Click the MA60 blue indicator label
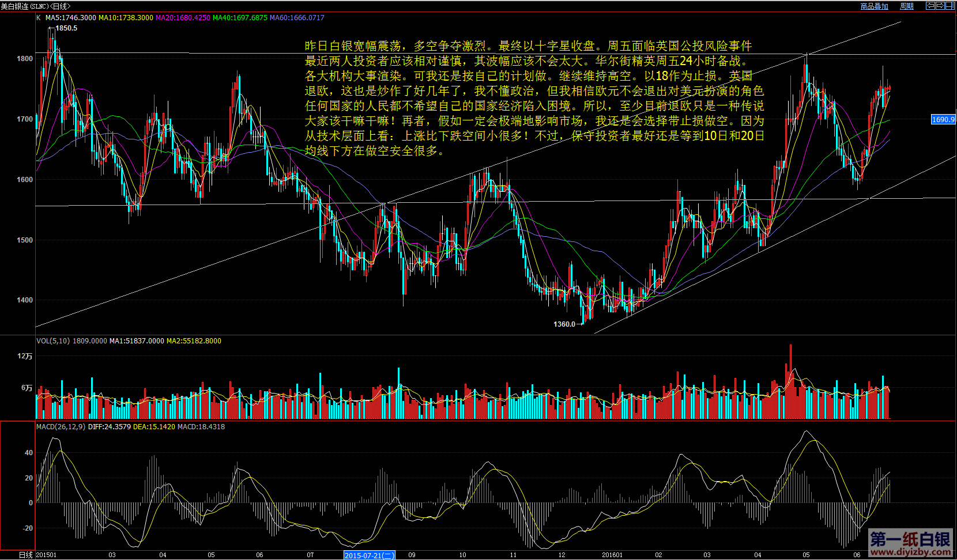 tap(297, 18)
